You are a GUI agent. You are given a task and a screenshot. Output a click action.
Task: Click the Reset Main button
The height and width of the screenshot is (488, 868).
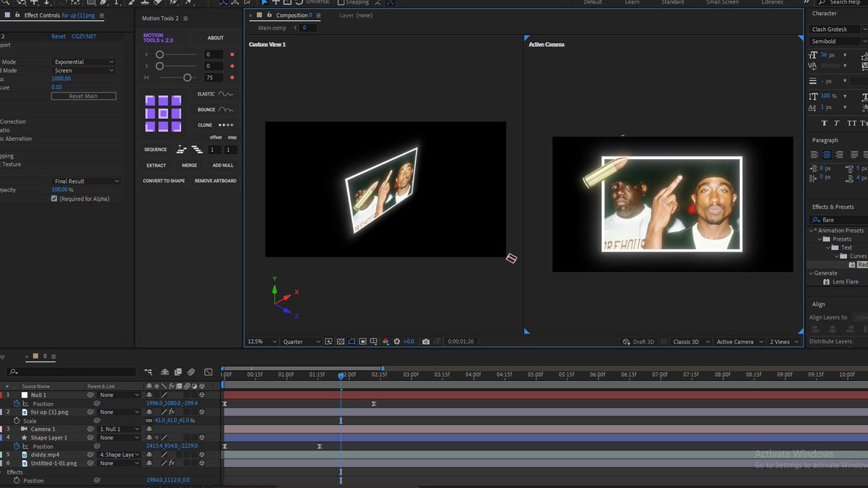coord(83,96)
